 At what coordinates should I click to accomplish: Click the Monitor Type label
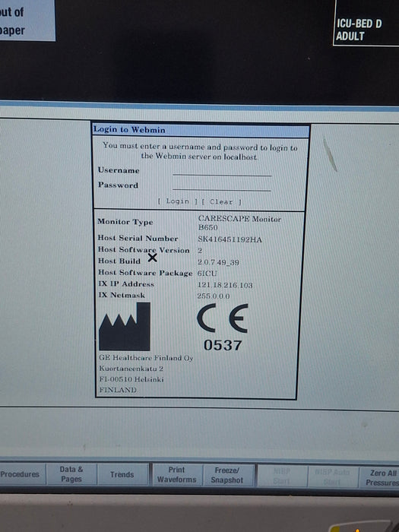tap(125, 222)
